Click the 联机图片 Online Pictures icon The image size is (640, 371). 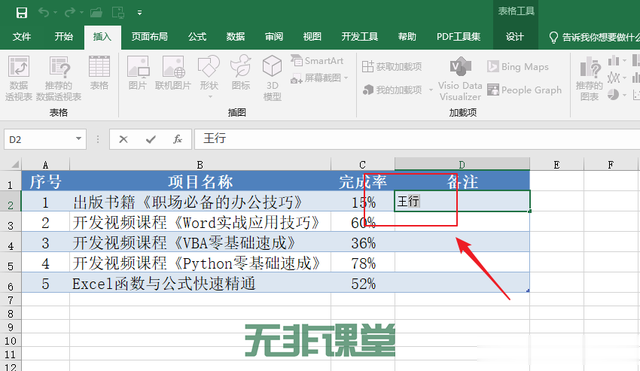[173, 73]
